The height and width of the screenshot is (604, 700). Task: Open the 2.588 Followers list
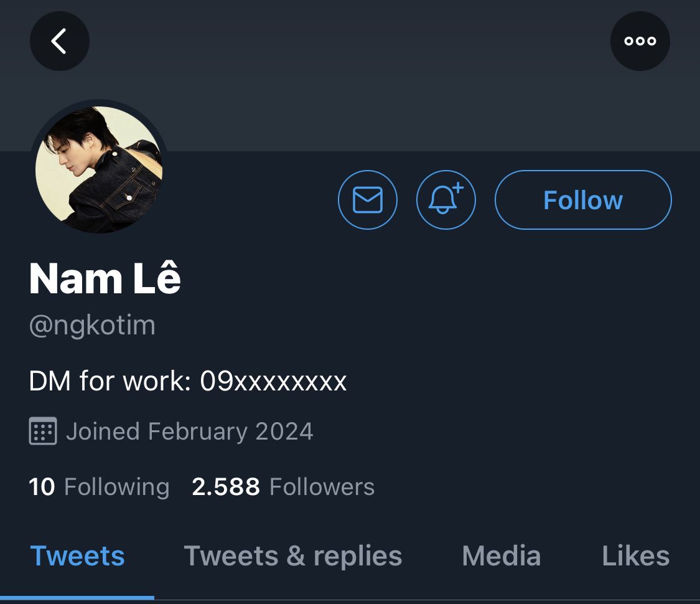(x=283, y=486)
